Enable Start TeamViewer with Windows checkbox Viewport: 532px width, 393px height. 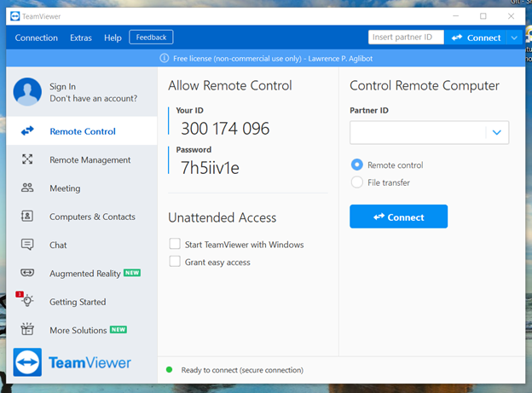(x=175, y=244)
